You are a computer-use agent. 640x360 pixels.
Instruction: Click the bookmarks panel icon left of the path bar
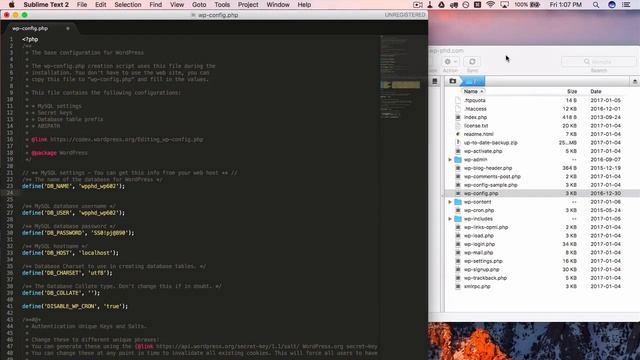(435, 81)
